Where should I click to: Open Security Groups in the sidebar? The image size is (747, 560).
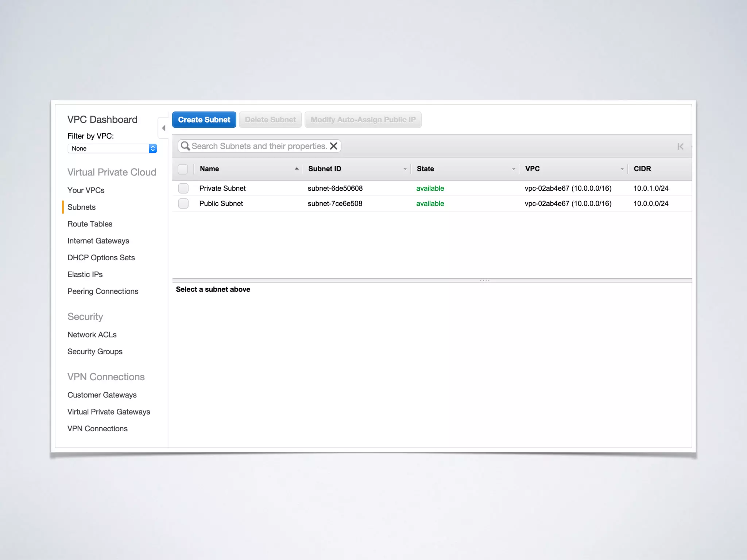coord(95,351)
